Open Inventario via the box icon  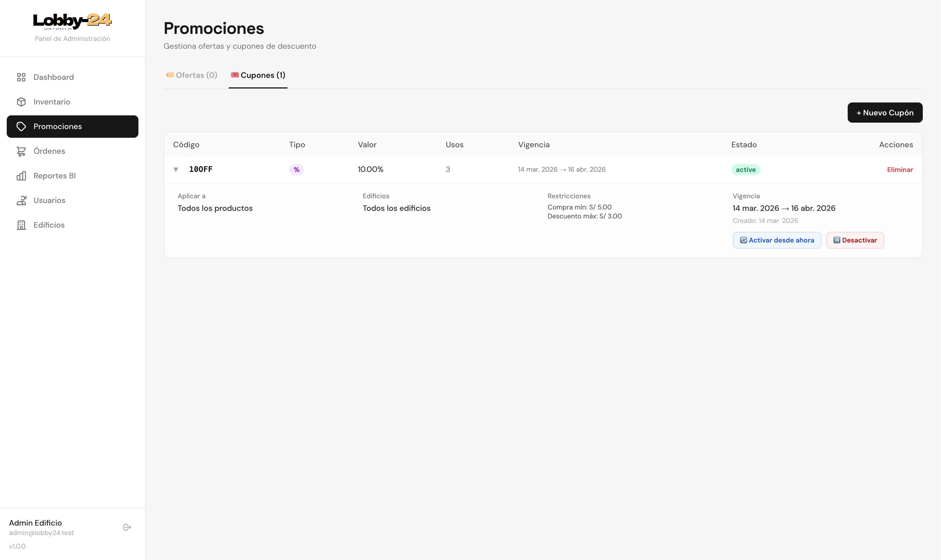[21, 102]
